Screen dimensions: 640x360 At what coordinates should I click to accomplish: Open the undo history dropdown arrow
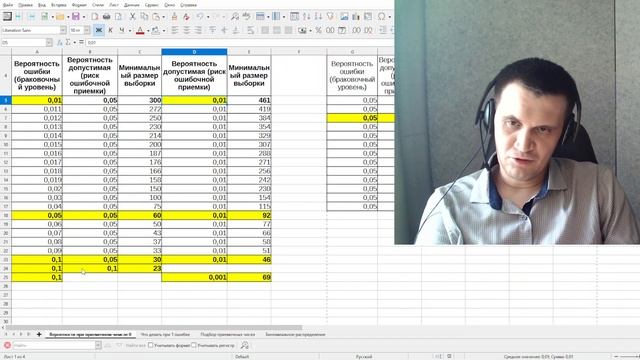(x=207, y=17)
